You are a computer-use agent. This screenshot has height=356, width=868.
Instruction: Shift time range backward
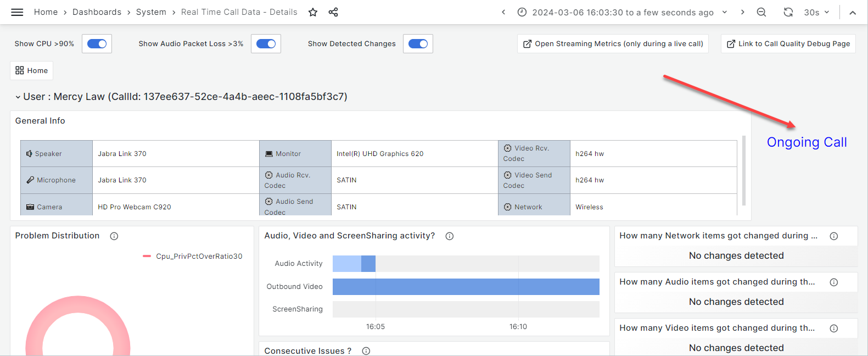(x=503, y=12)
